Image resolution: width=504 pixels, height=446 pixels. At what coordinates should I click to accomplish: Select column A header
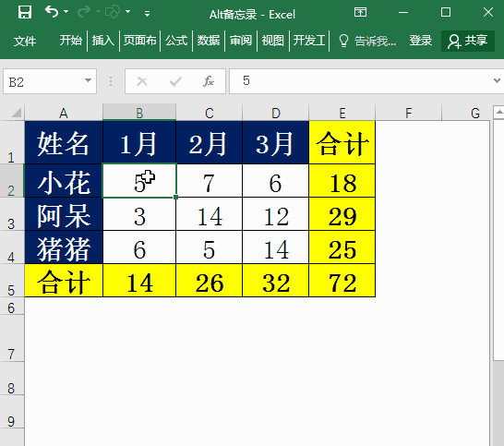pos(64,113)
